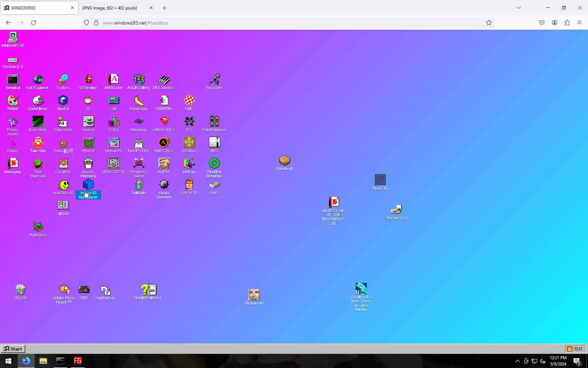Image resolution: width=588 pixels, height=368 pixels.
Task: Expand the list all tabs dropdown
Action: pyautogui.click(x=519, y=8)
